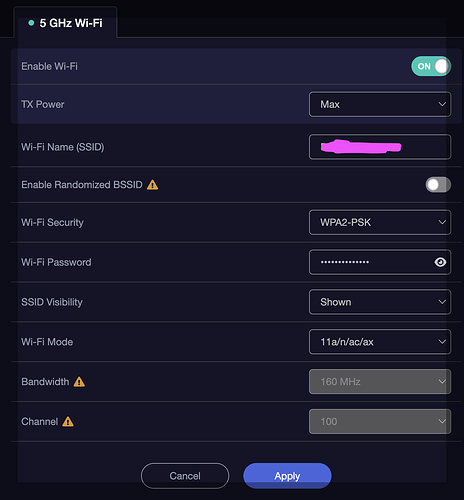Open the Wi-Fi Security dropdown showing WPA2-PSK
The width and height of the screenshot is (464, 500).
[x=380, y=222]
